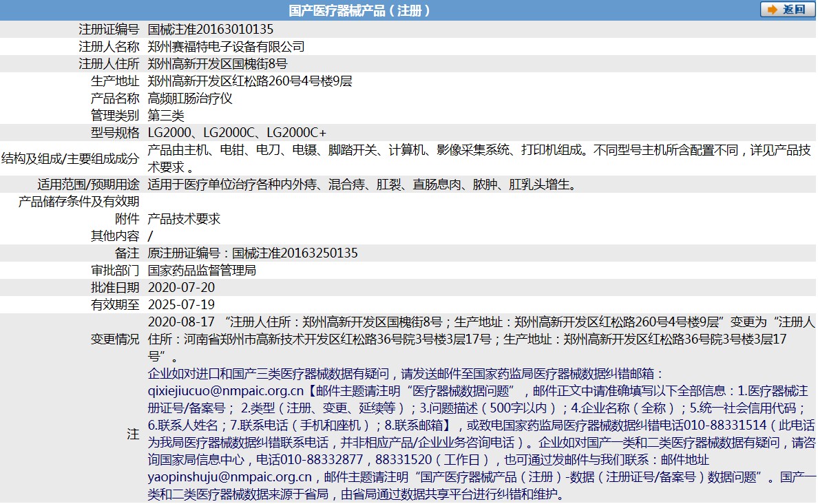Click email address qixiejiucuo@nmpaic.org.cn
This screenshot has width=818, height=504.
tap(226, 391)
